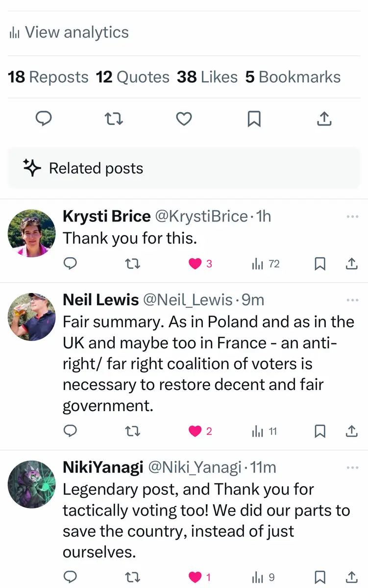Like the main post
Viewport: 368px width, 588px height.
click(x=184, y=119)
